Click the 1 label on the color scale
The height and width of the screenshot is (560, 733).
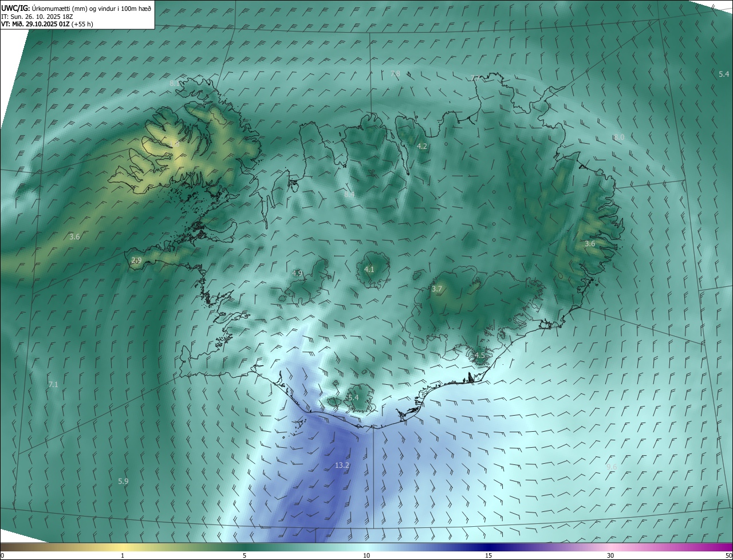(x=123, y=556)
